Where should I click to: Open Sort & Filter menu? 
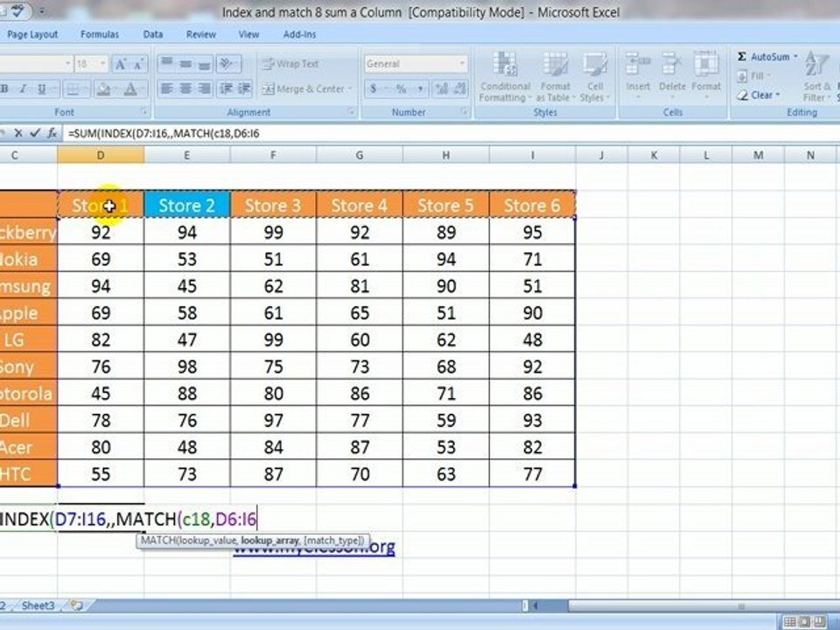point(817,76)
